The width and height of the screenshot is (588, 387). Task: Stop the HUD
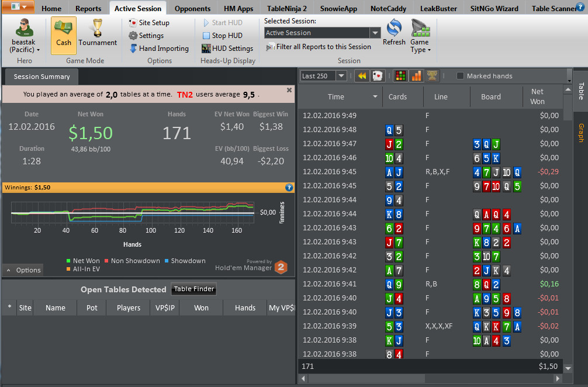[x=223, y=36]
